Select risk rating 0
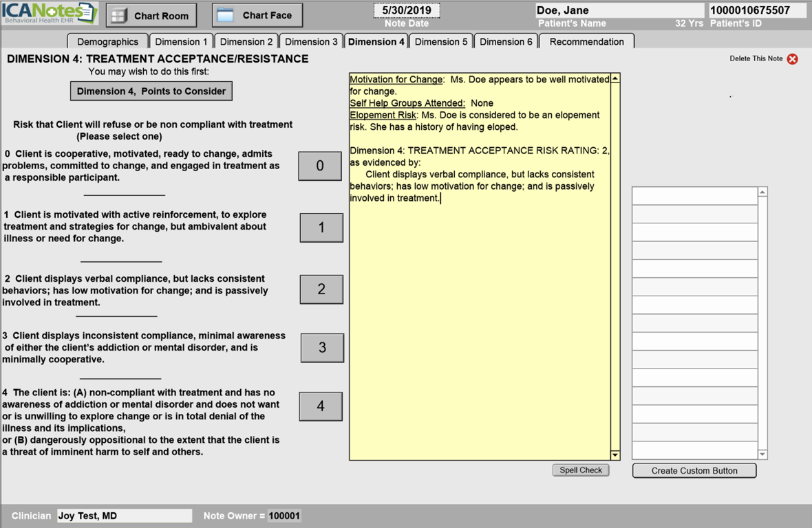Screen dimensions: 812x528 pyautogui.click(x=320, y=166)
